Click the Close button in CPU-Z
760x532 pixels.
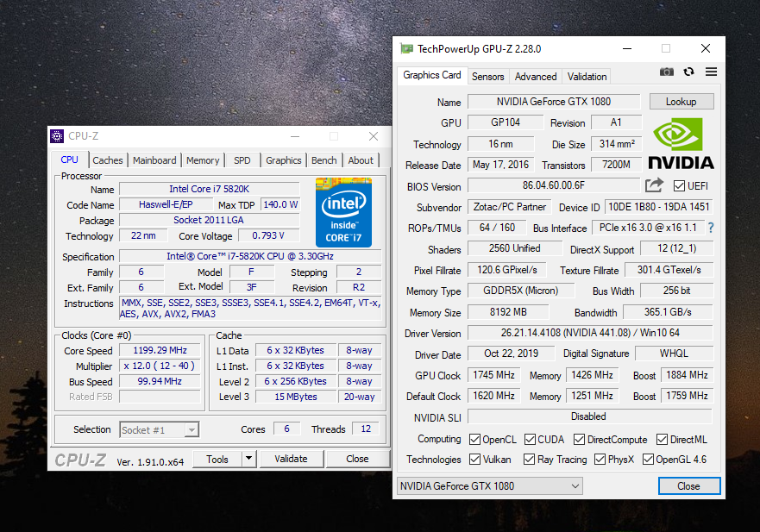point(357,459)
